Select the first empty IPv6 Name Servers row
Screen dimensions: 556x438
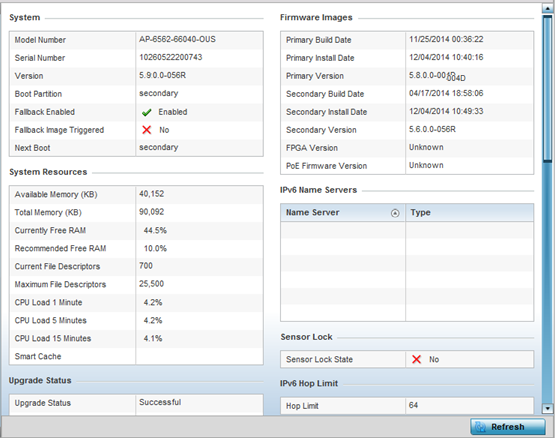(x=407, y=230)
